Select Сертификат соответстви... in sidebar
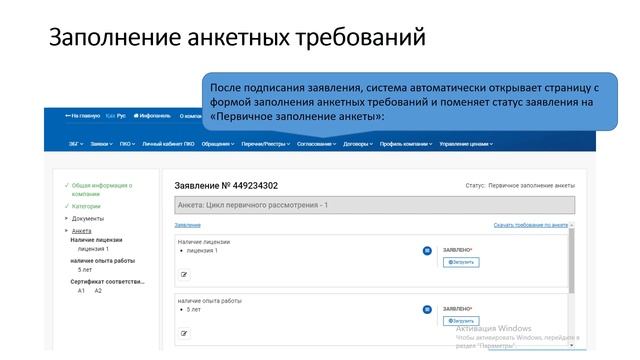Viewport: 640px width, 360px height. pyautogui.click(x=107, y=282)
